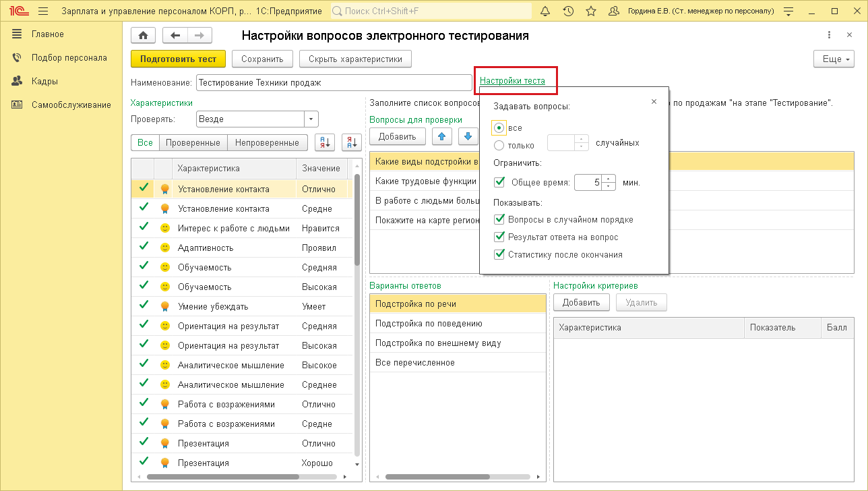
Task: Switch to the Все filter tab
Action: (x=145, y=143)
